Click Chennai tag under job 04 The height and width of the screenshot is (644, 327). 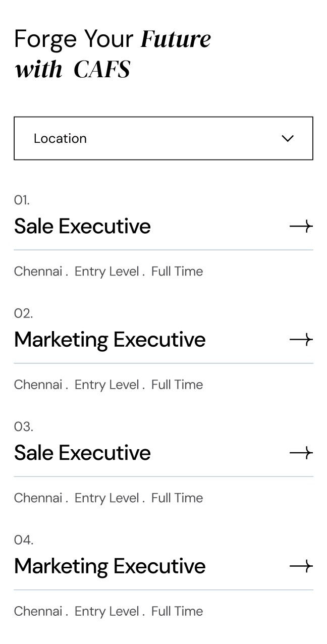[x=38, y=611]
